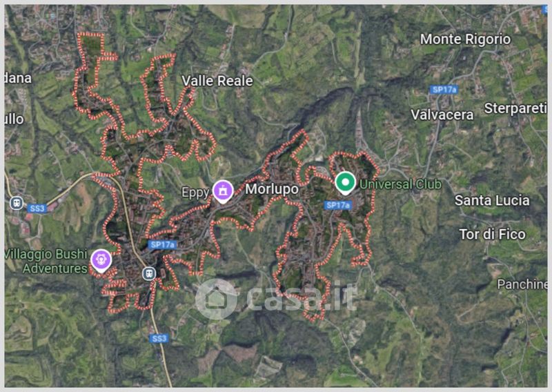
Task: Select the Valvacera place label
Action: (442, 115)
